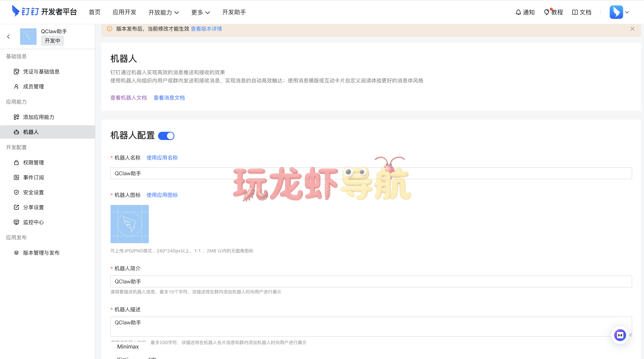Image resolution: width=644 pixels, height=359 pixels.
Task: Open the docs book icon
Action: point(575,12)
